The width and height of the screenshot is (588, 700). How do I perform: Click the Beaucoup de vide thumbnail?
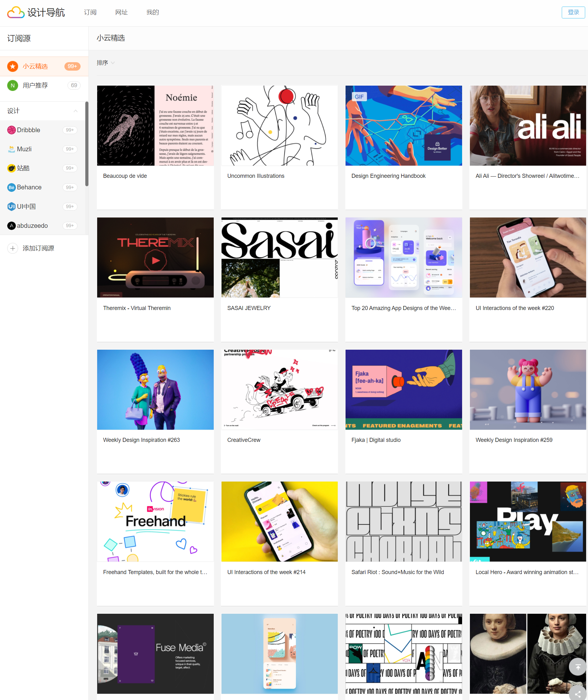point(155,126)
